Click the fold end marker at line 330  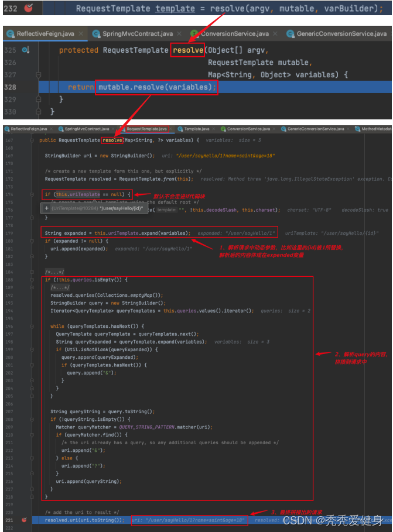pyautogui.click(x=39, y=111)
